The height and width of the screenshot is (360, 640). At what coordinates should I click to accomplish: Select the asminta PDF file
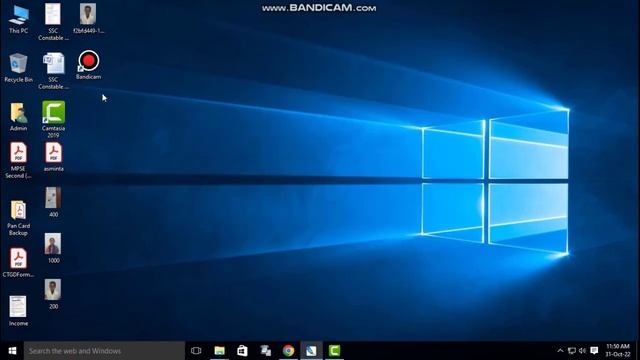tap(53, 157)
